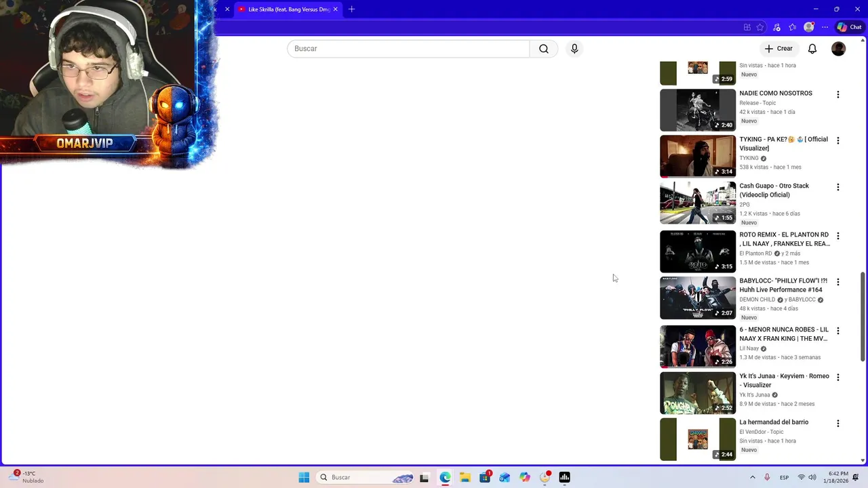Open options menu for Cash Guapo - Otro Stack

tap(838, 187)
